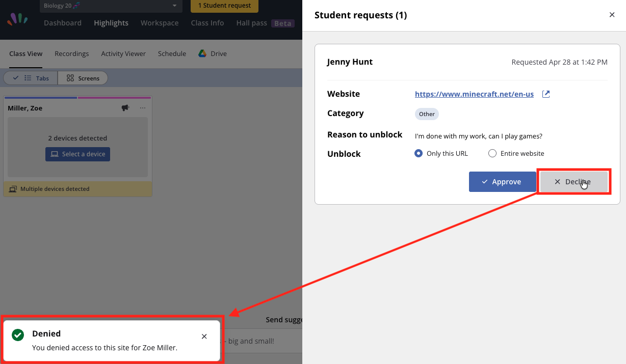
Task: Open the Hall pass Beta tab
Action: pos(265,23)
